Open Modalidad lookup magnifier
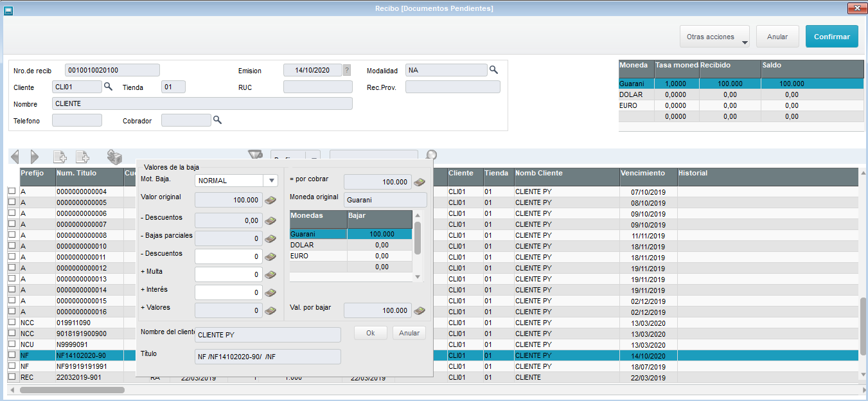This screenshot has width=868, height=401. [494, 69]
